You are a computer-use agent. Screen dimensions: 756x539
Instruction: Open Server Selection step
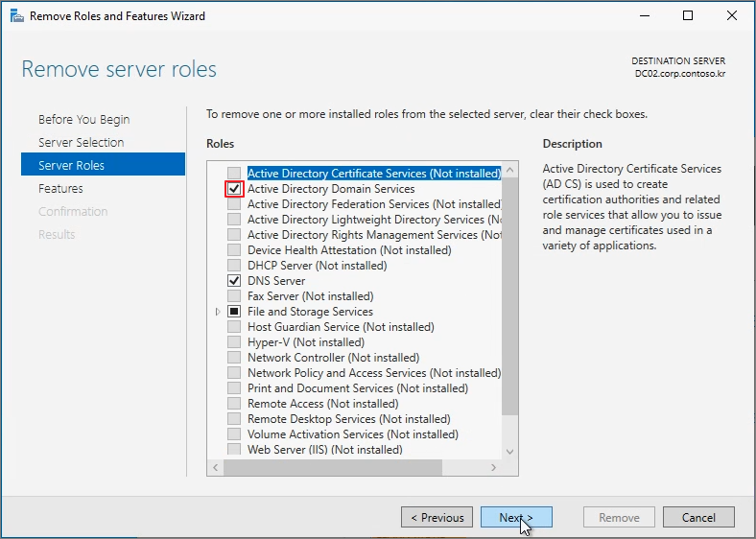(81, 142)
